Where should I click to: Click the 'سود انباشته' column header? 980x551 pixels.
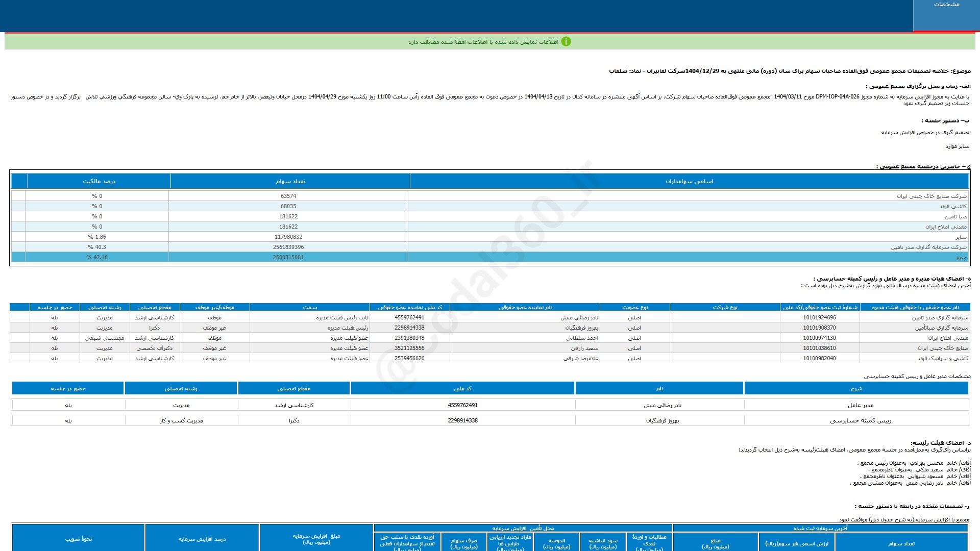tap(603, 543)
